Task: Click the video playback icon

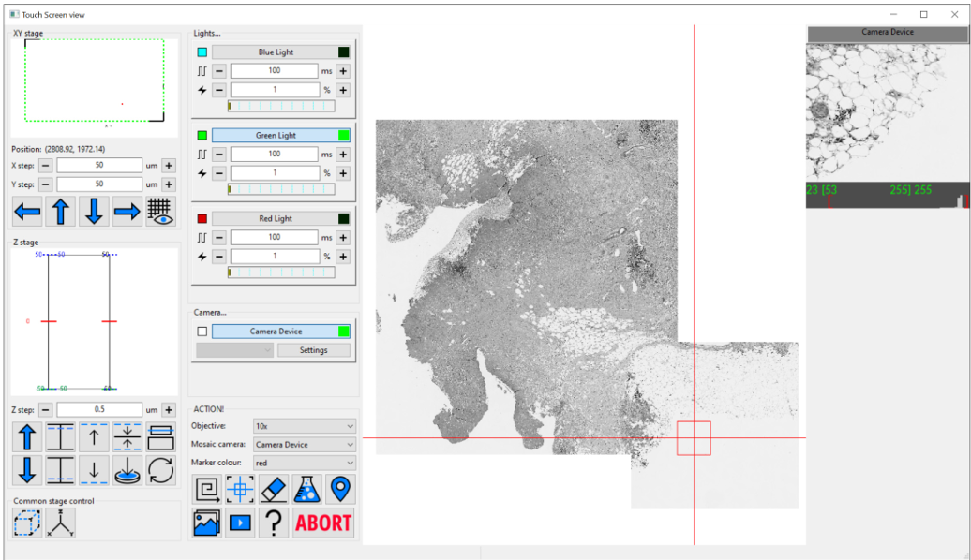Action: pyautogui.click(x=240, y=523)
